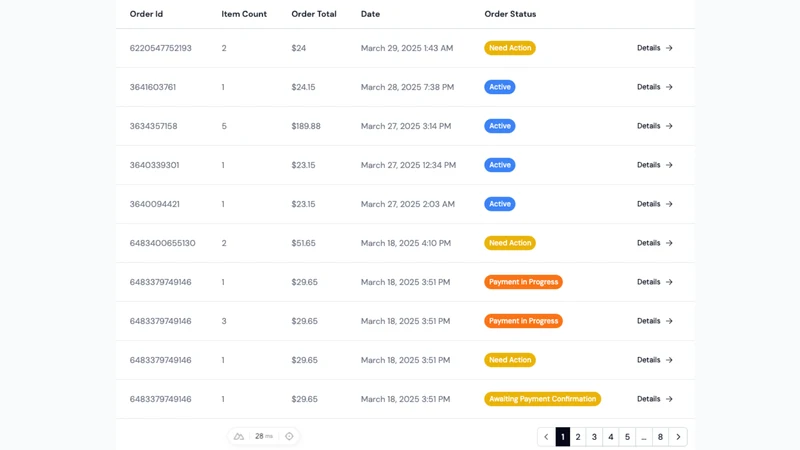Click the date March 27, 2025 3:14 PM

pyautogui.click(x=406, y=126)
